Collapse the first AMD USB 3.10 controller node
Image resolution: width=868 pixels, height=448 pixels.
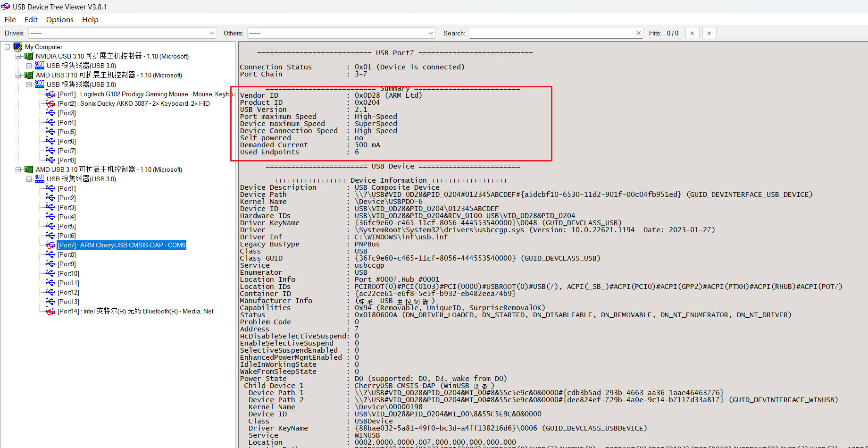[x=18, y=75]
